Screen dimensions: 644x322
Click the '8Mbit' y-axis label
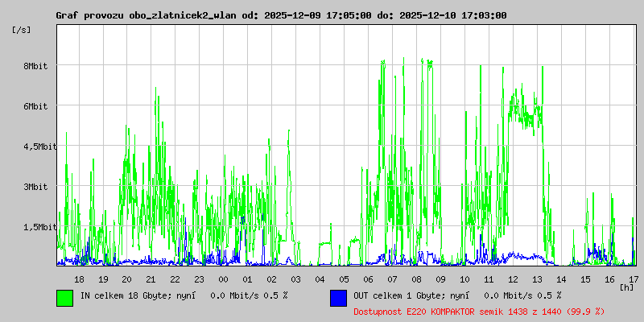tap(35, 66)
